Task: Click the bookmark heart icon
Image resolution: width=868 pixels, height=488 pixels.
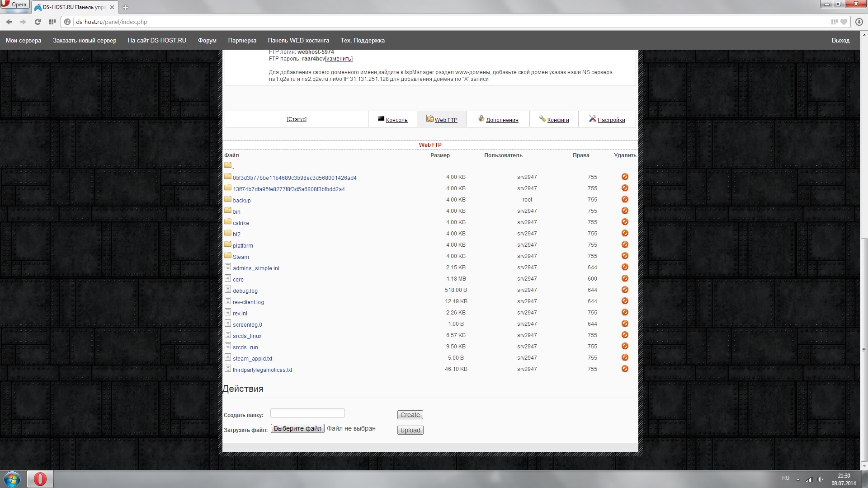Action: point(844,22)
